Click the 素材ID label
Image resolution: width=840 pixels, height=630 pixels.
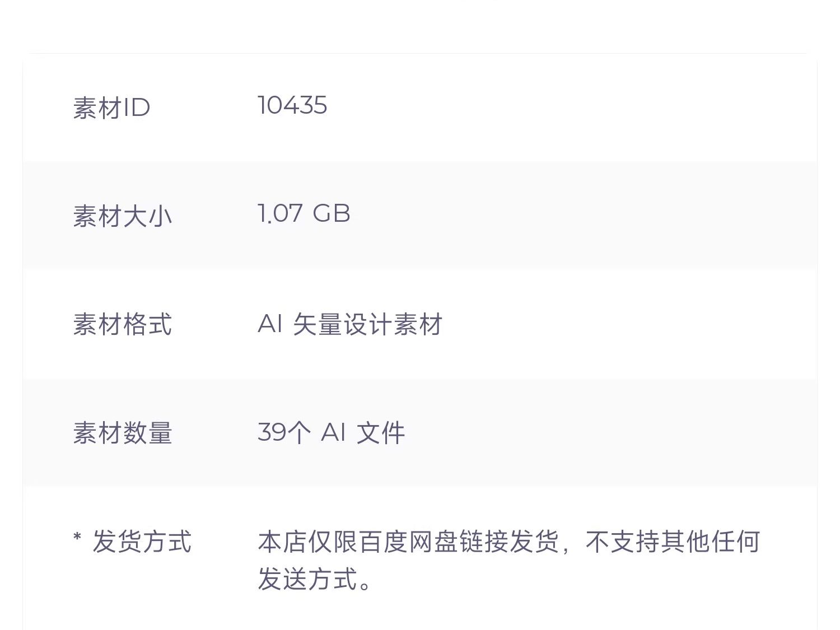(x=111, y=108)
